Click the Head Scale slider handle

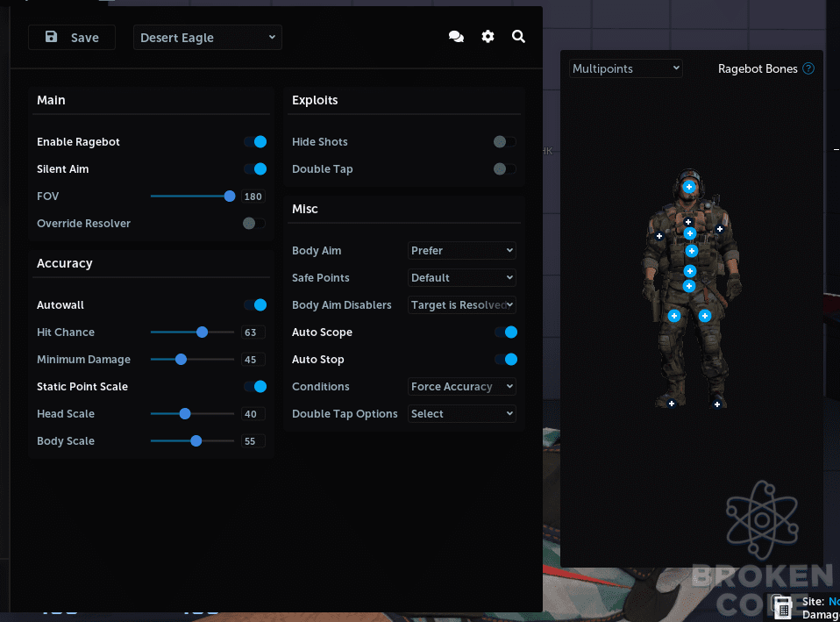(x=185, y=413)
